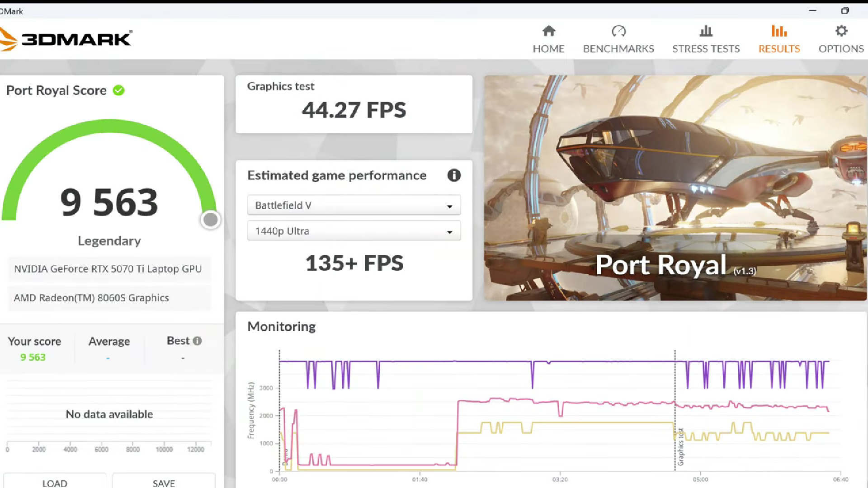Click info icon beside Estimated game performance

[454, 175]
